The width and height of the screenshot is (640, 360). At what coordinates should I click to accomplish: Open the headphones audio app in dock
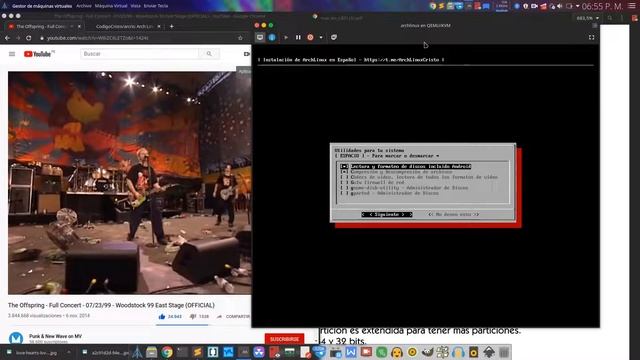458,352
